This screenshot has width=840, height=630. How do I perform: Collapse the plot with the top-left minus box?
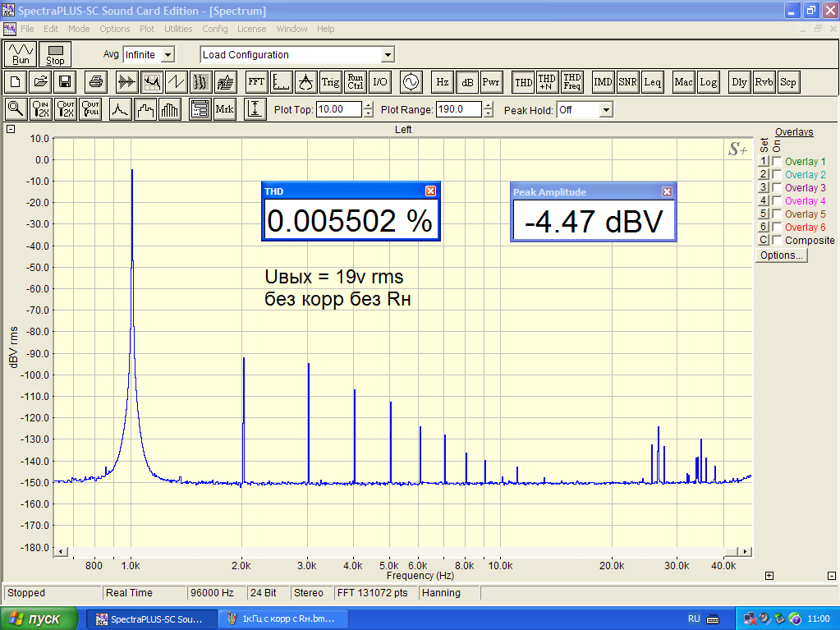(x=11, y=129)
